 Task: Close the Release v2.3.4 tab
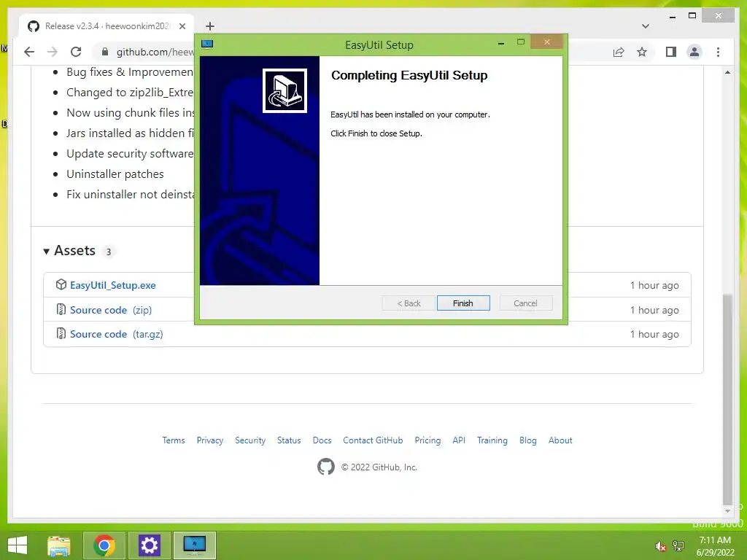[182, 26]
